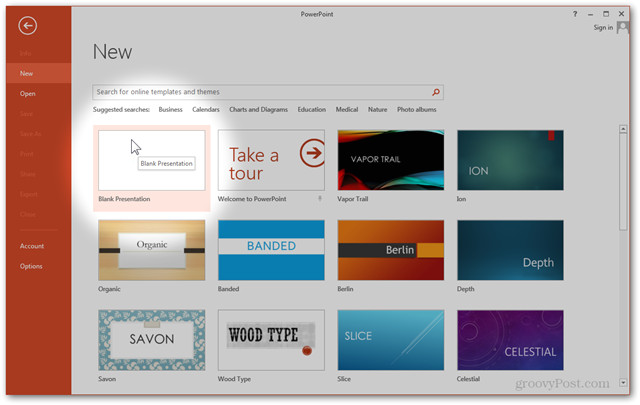Click Photo albums suggested search
The width and height of the screenshot is (640, 405).
pos(416,109)
